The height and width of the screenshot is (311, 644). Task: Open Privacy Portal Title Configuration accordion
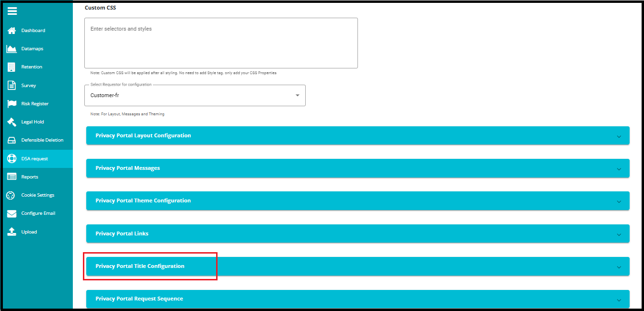coord(357,267)
